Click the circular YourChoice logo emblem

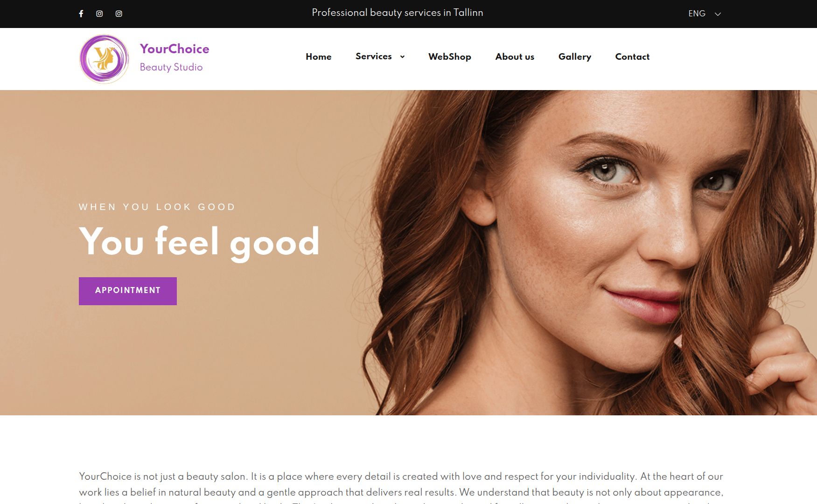tap(104, 59)
